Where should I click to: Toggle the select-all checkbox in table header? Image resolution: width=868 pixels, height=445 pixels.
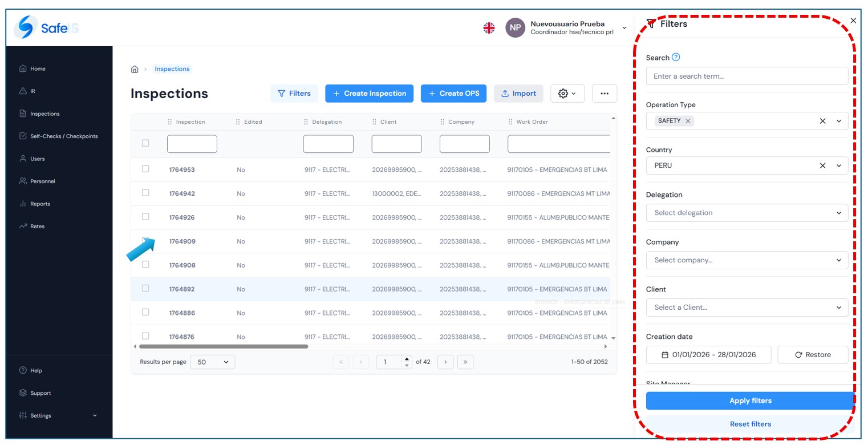click(x=145, y=143)
